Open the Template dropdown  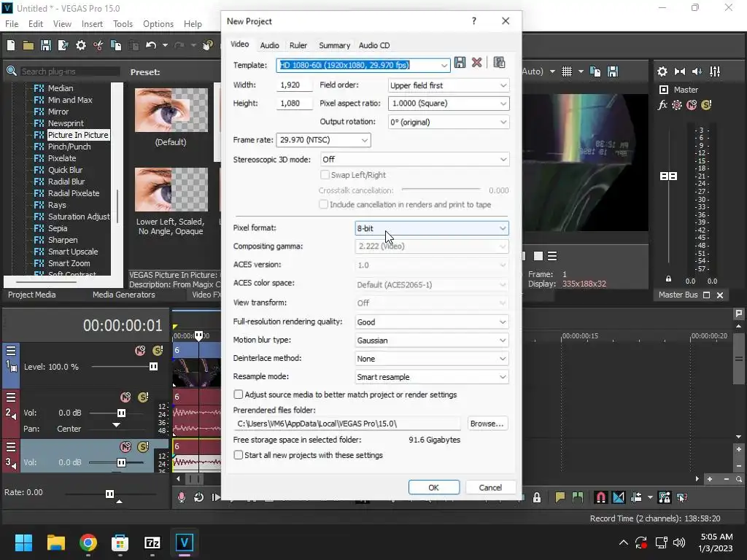444,65
